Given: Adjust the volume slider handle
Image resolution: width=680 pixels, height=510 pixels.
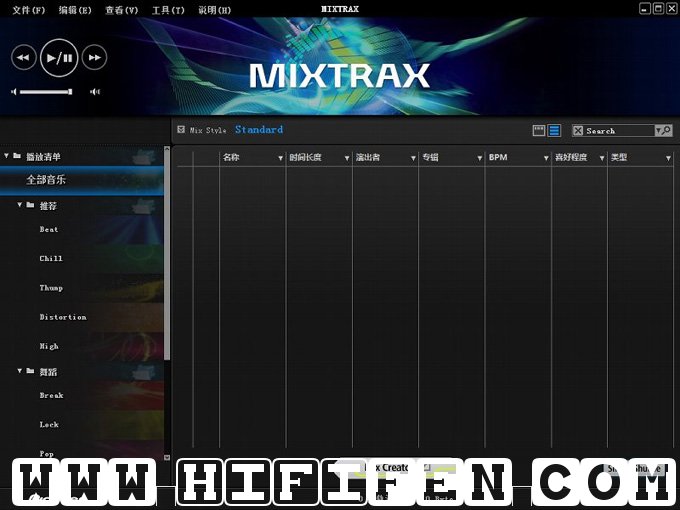Looking at the screenshot, I should click(70, 92).
